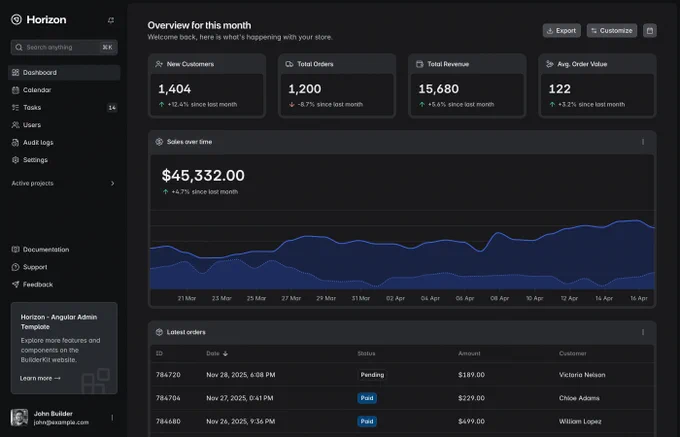Viewport: 680px width, 437px height.
Task: Click the Customer column header
Action: point(572,353)
